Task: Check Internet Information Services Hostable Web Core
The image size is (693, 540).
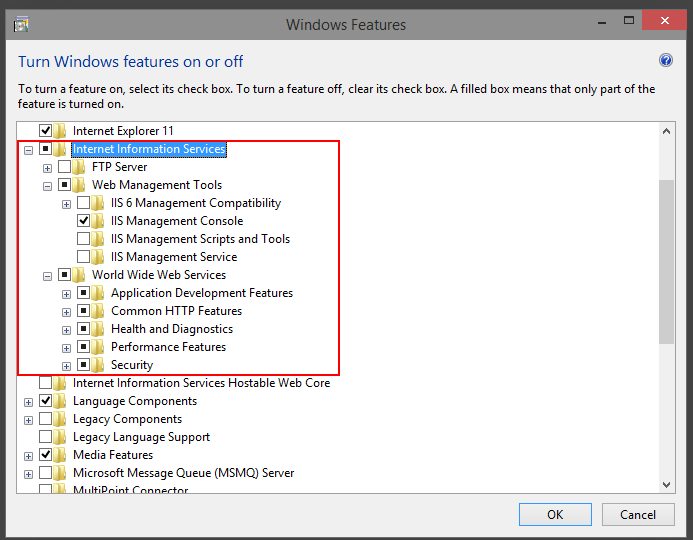Action: click(46, 383)
